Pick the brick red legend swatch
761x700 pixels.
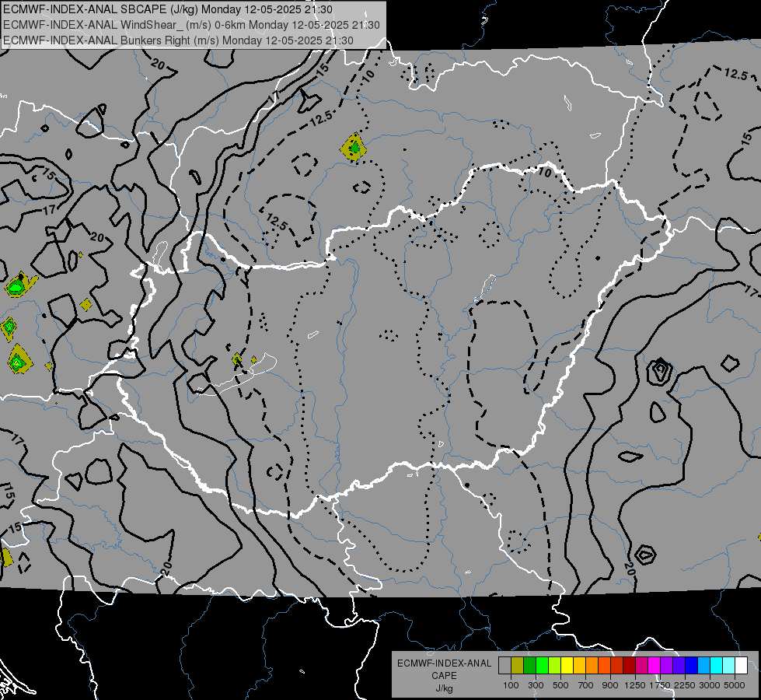(x=617, y=666)
